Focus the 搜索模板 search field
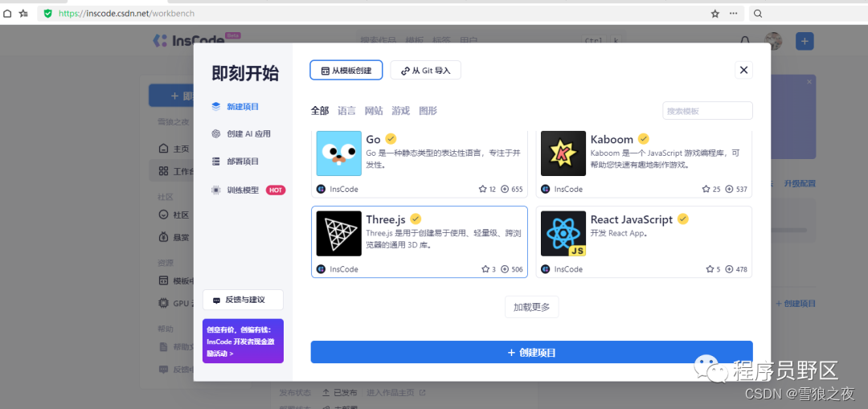Viewport: 868px width, 409px height. click(707, 111)
